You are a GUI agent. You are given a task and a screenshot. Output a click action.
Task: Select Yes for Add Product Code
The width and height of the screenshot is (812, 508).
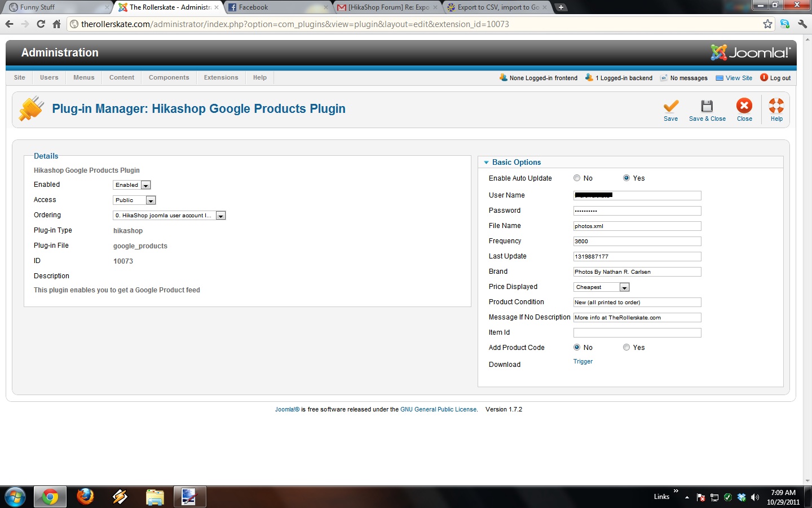(x=626, y=348)
